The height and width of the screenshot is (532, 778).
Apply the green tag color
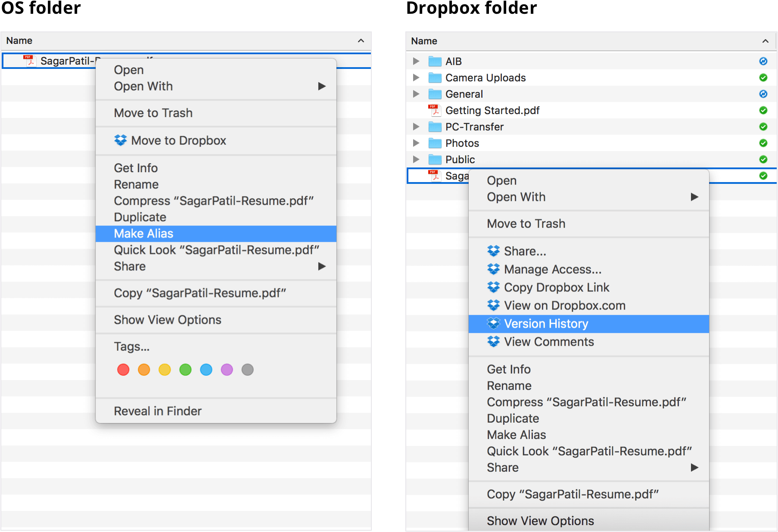[x=185, y=370]
